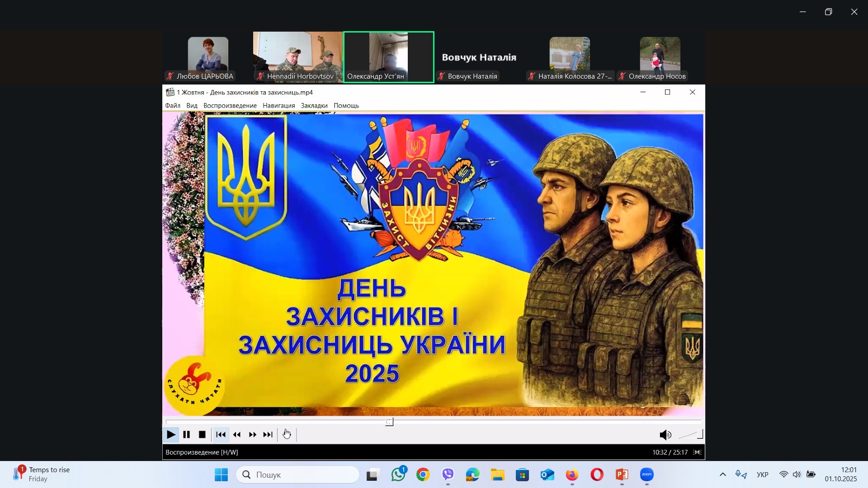Screen dimensions: 868x488
Task: Click the video seek bar handle
Action: click(x=389, y=422)
